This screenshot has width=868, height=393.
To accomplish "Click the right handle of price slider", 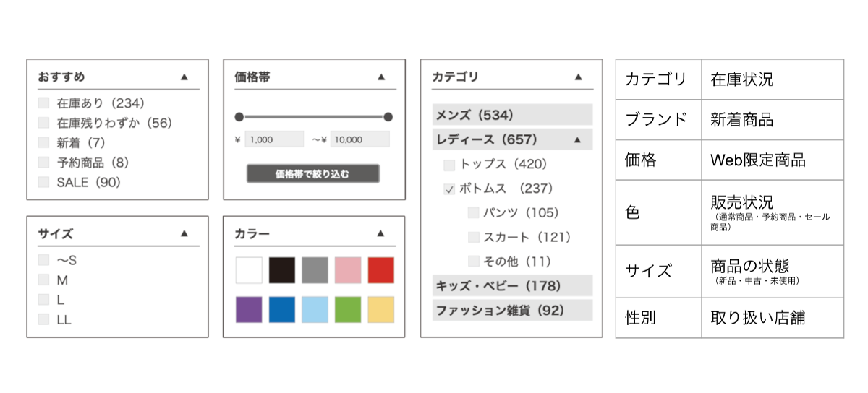I will 388,116.
